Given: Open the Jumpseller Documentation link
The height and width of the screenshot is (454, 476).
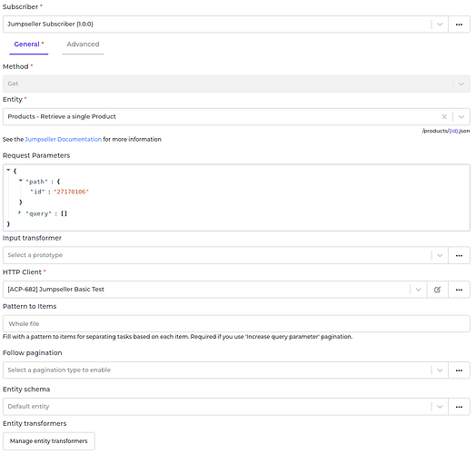Looking at the screenshot, I should (x=64, y=139).
